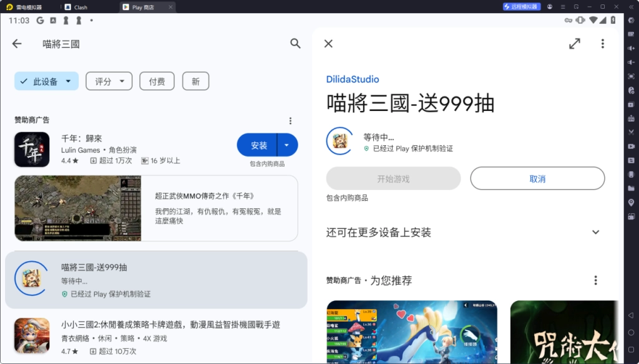Switch to the Clash emulator tab
The image size is (639, 364).
point(76,7)
